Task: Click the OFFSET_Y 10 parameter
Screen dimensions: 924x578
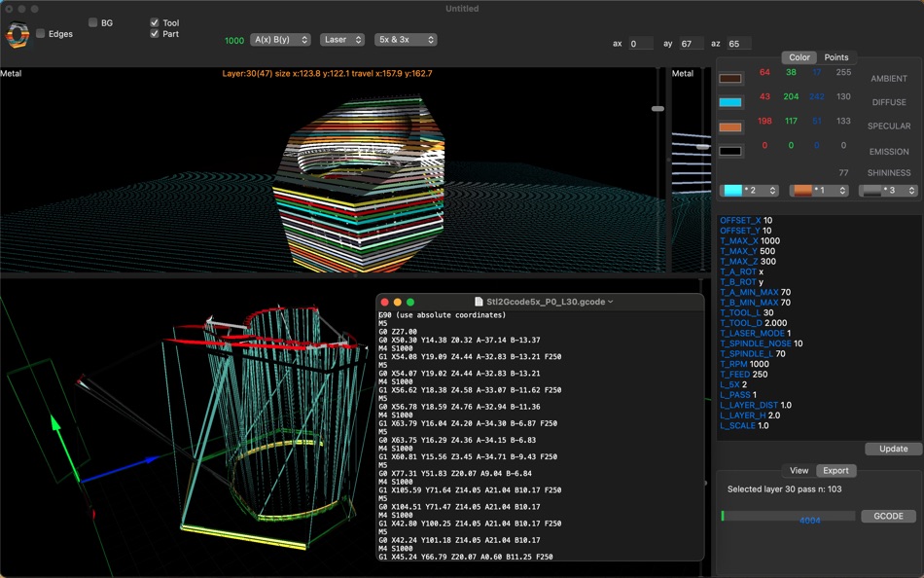Action: tap(745, 231)
